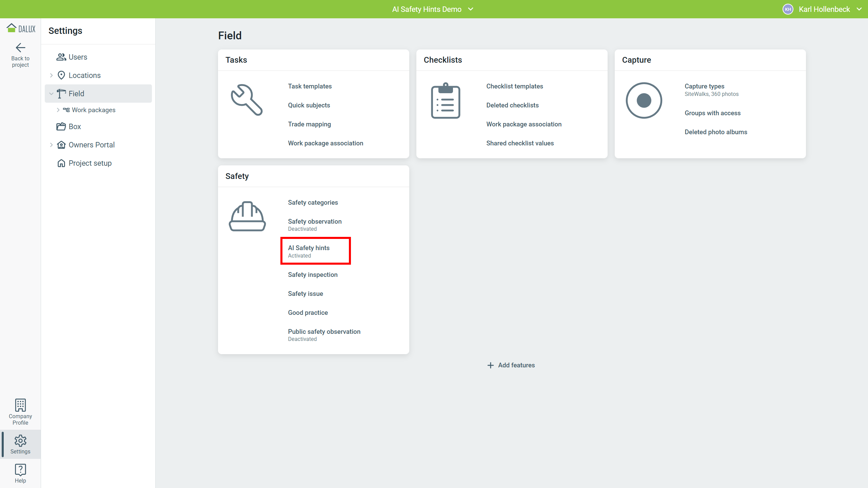Click the Users people icon

tap(61, 57)
